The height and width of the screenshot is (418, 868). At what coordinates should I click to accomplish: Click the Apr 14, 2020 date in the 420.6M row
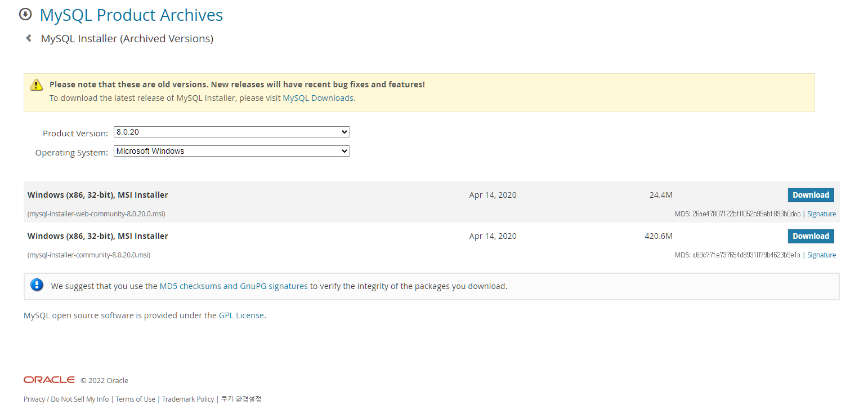pos(493,236)
